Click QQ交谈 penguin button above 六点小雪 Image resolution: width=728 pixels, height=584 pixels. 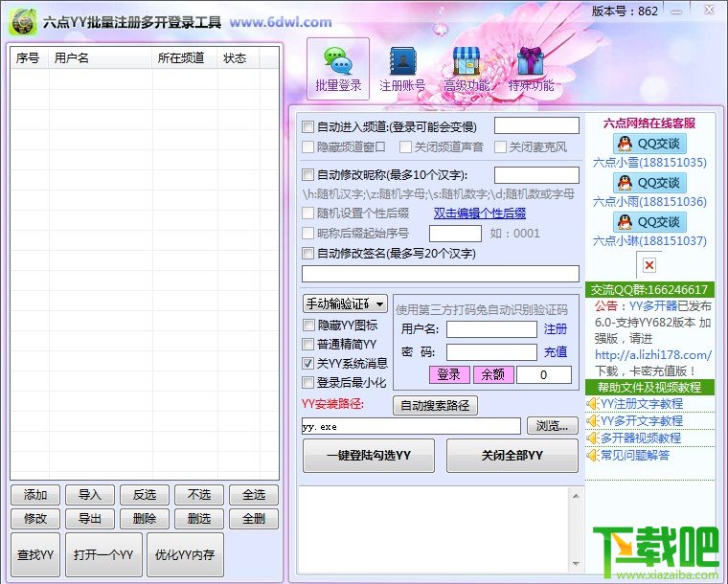(x=649, y=144)
